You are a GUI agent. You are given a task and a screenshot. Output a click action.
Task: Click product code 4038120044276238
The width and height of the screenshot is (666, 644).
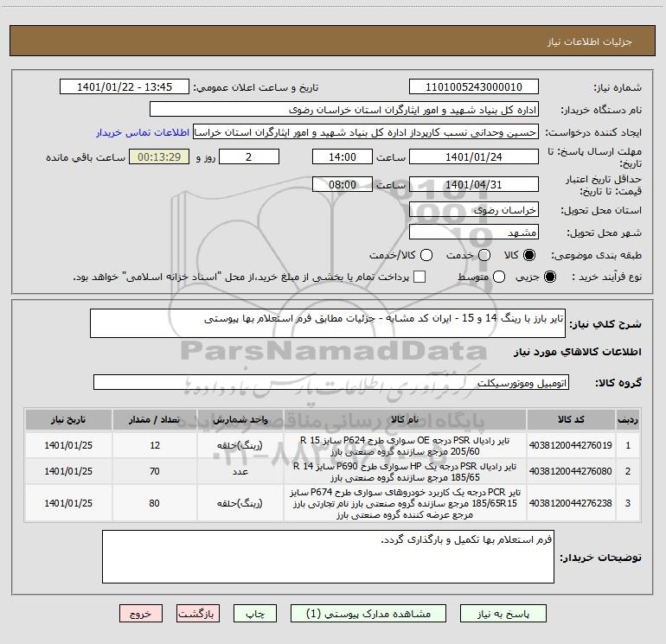tap(571, 503)
